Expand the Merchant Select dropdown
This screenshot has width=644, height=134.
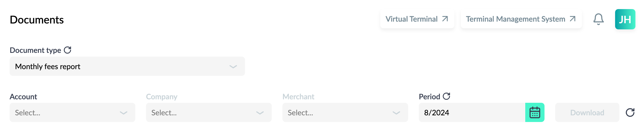pos(345,112)
